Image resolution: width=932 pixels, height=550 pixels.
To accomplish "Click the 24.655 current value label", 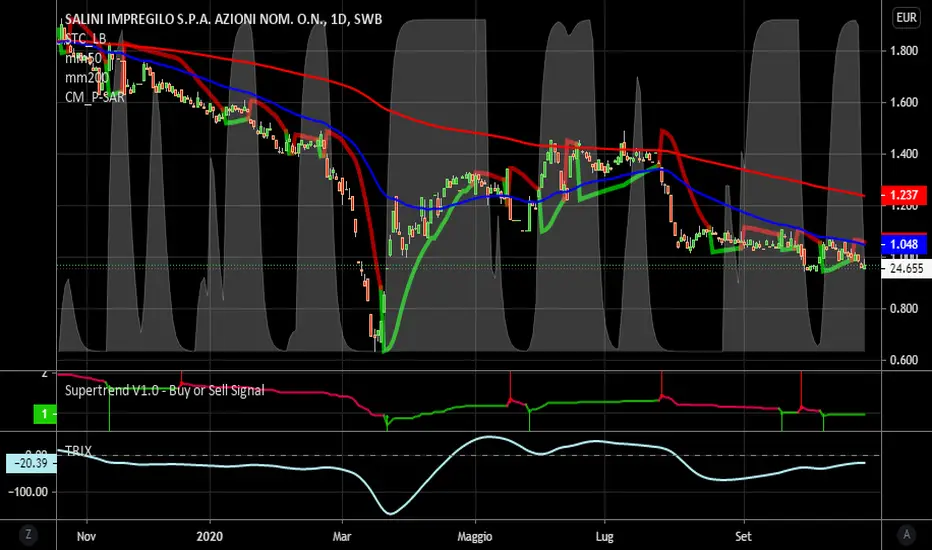I will [904, 269].
